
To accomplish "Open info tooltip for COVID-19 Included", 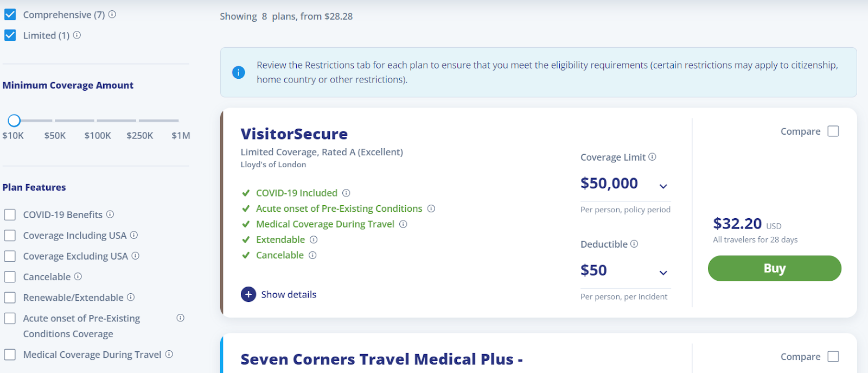I will pos(346,193).
